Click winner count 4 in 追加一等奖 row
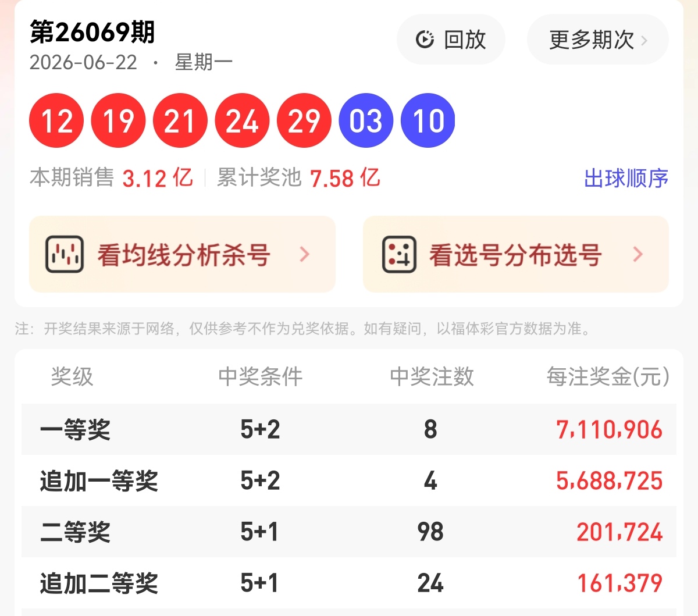Screen dimensions: 698x616 (430, 481)
